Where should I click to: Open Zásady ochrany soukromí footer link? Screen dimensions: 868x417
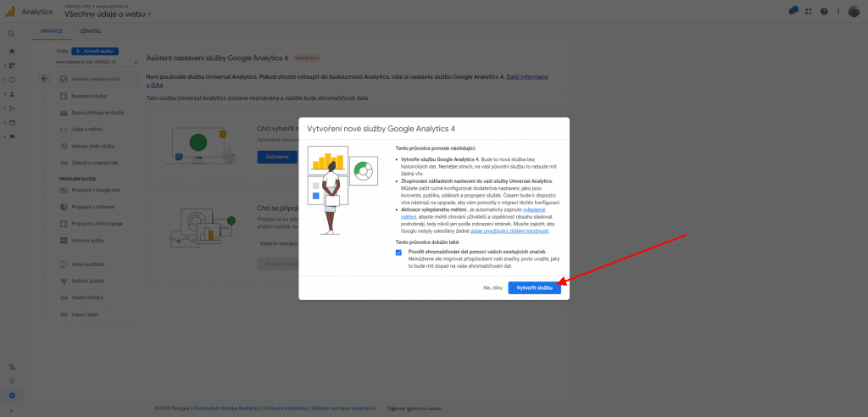click(x=342, y=409)
